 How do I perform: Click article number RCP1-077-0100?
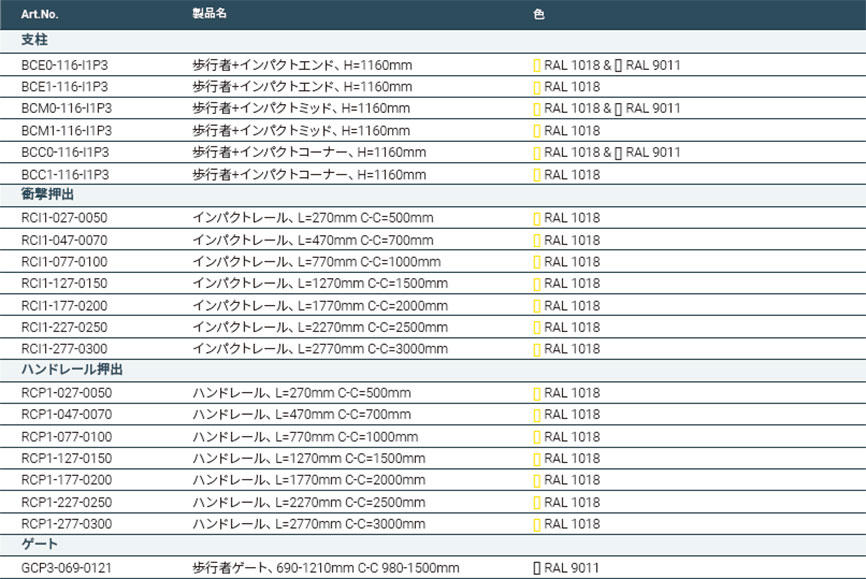click(66, 437)
